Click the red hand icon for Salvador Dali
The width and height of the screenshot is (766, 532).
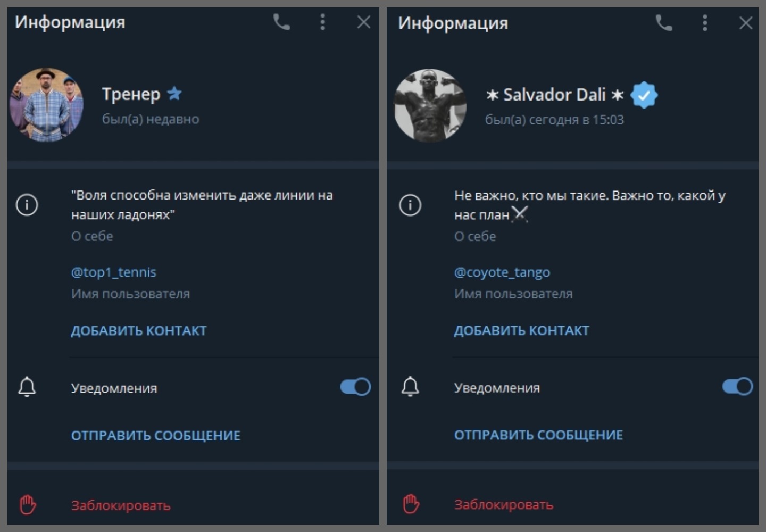411,504
